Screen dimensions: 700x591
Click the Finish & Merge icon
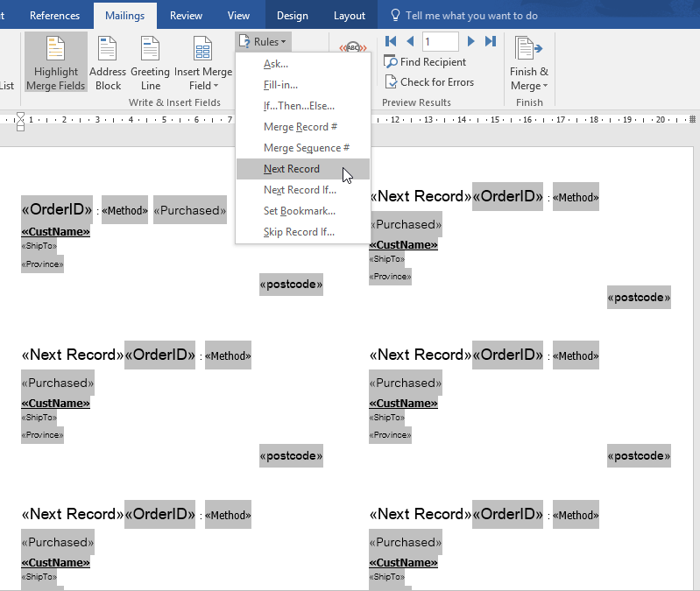point(528,49)
